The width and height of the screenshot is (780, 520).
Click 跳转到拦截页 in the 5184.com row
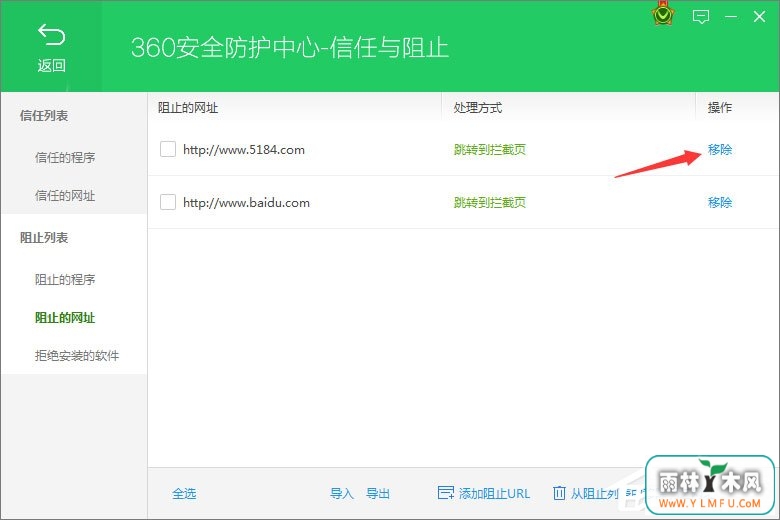(489, 149)
